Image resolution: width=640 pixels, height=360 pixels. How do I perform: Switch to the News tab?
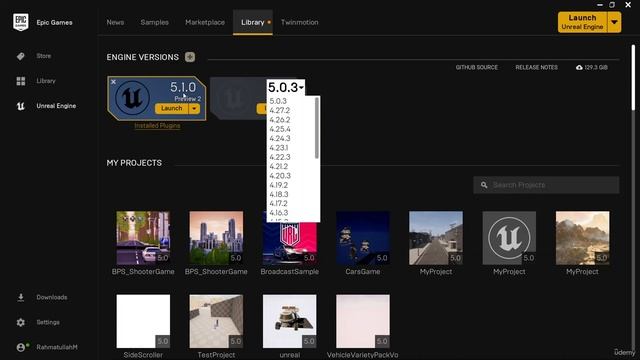pyautogui.click(x=115, y=22)
